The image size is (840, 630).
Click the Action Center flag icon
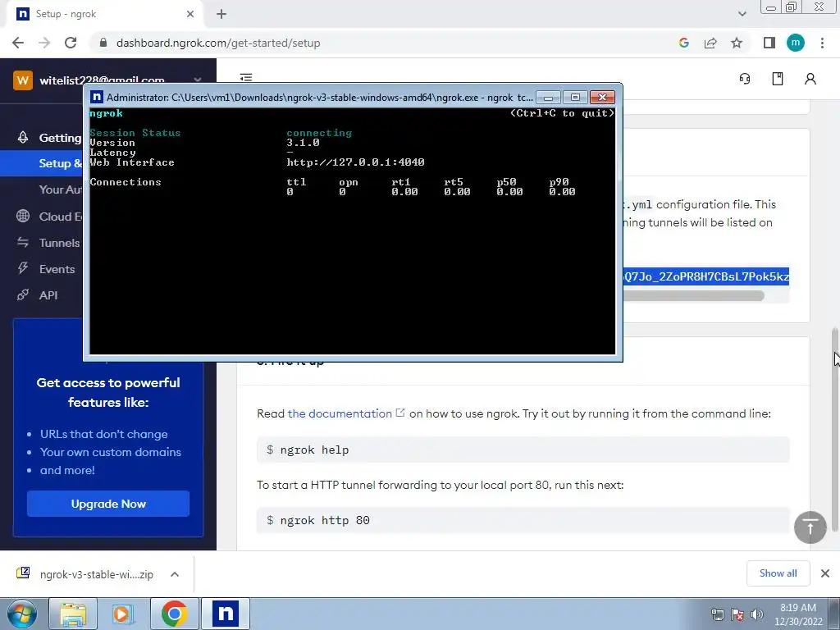pyautogui.click(x=737, y=614)
